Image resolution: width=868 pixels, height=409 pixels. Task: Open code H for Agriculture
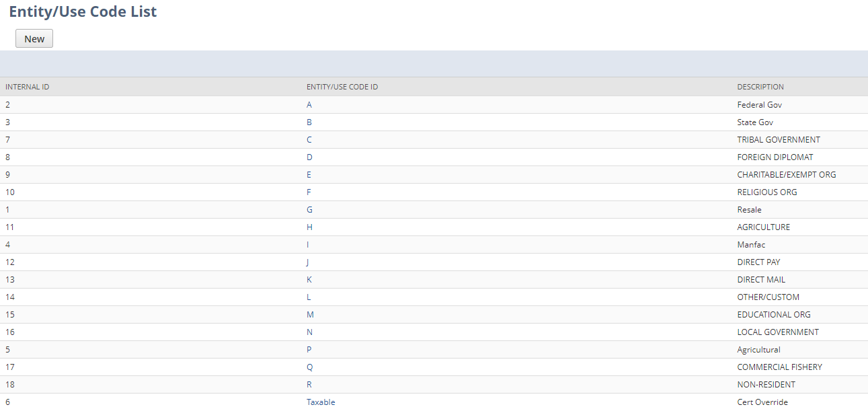click(x=309, y=227)
